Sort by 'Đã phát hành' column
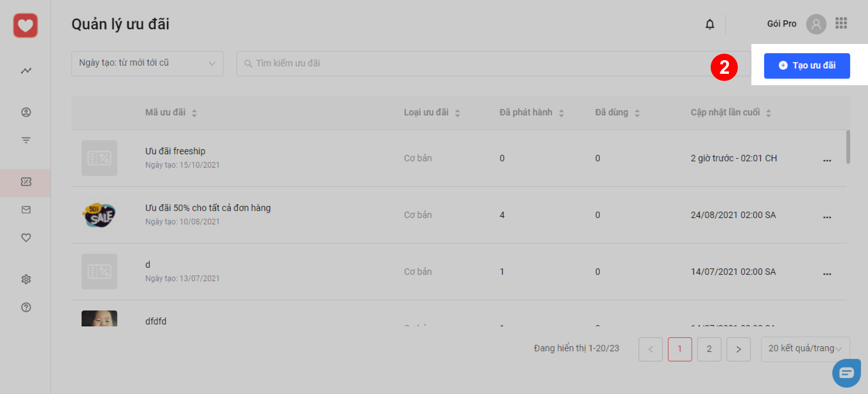The width and height of the screenshot is (868, 394). [x=531, y=112]
